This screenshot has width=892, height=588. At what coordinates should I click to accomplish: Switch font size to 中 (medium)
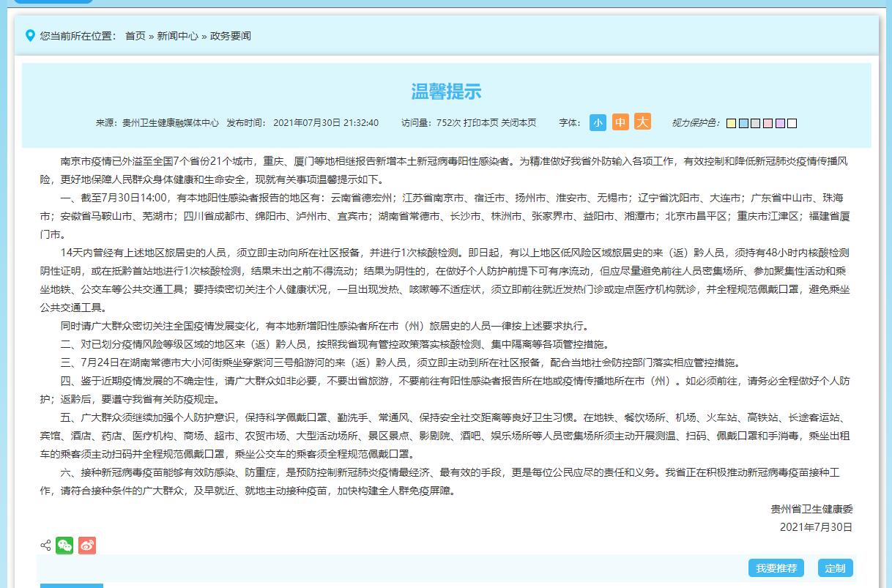(620, 123)
